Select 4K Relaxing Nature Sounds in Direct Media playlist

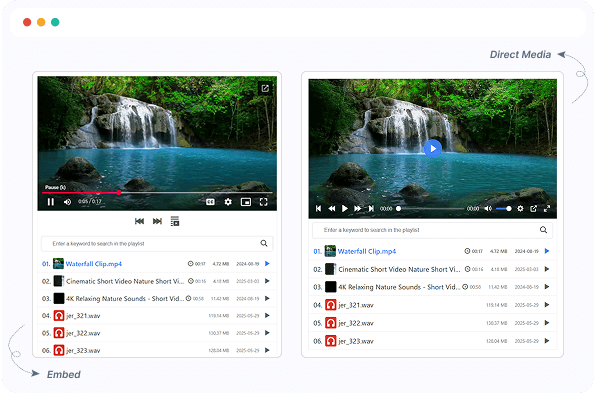pos(399,287)
